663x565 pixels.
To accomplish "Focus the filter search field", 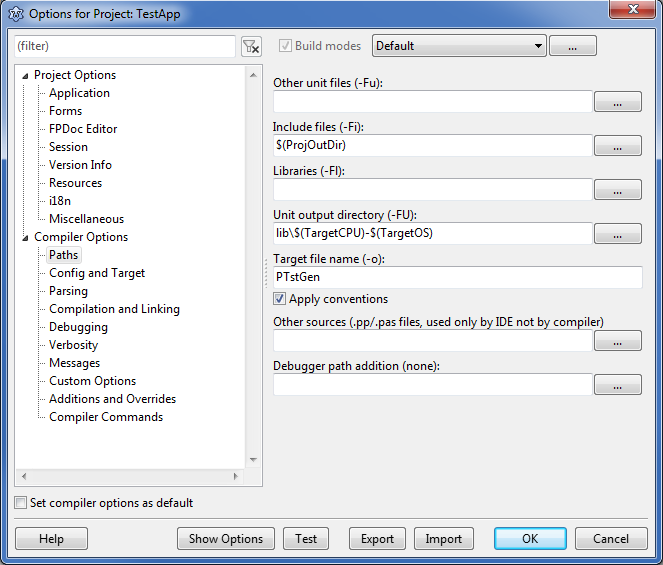I will pos(125,46).
